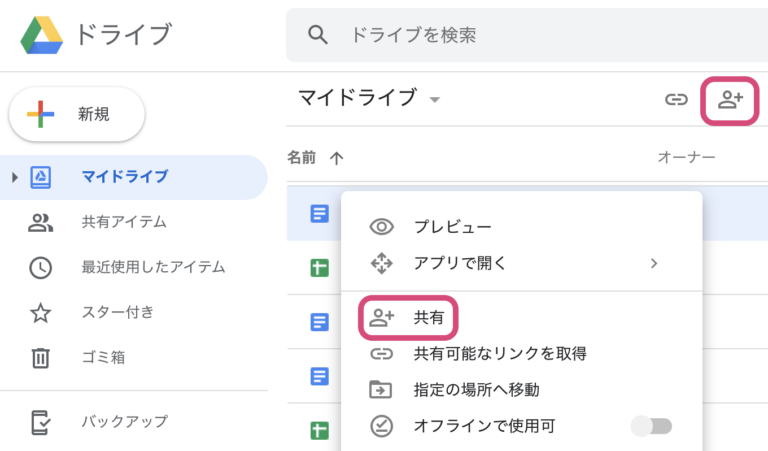Click the 新規 (New) button
The image size is (768, 451).
click(x=77, y=115)
